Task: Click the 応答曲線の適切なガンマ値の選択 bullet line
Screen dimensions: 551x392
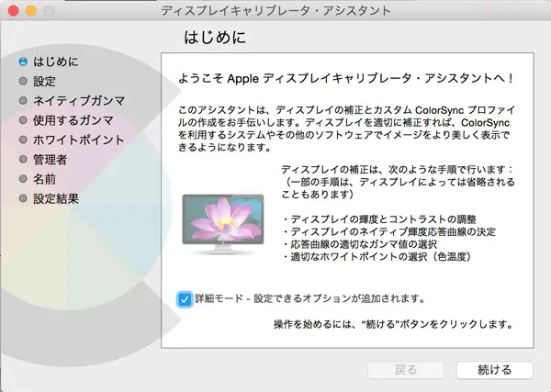Action: (359, 244)
